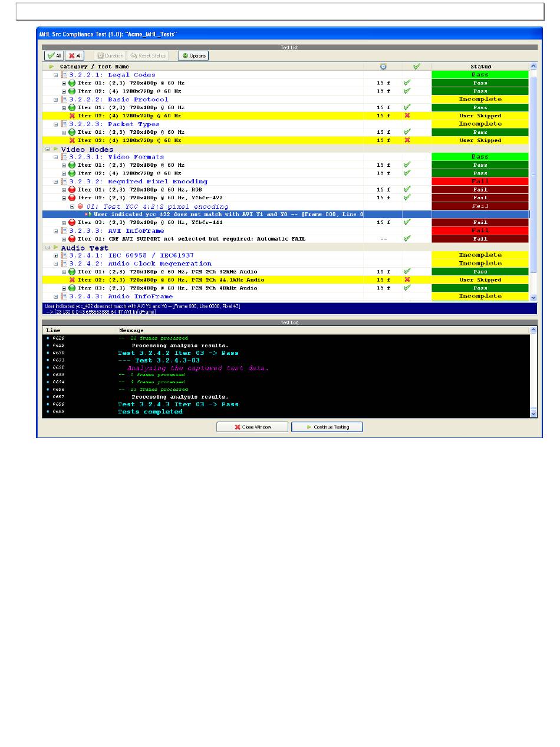This screenshot has height=747, width=560.
Task: Click the Reset Status button
Action: click(147, 56)
